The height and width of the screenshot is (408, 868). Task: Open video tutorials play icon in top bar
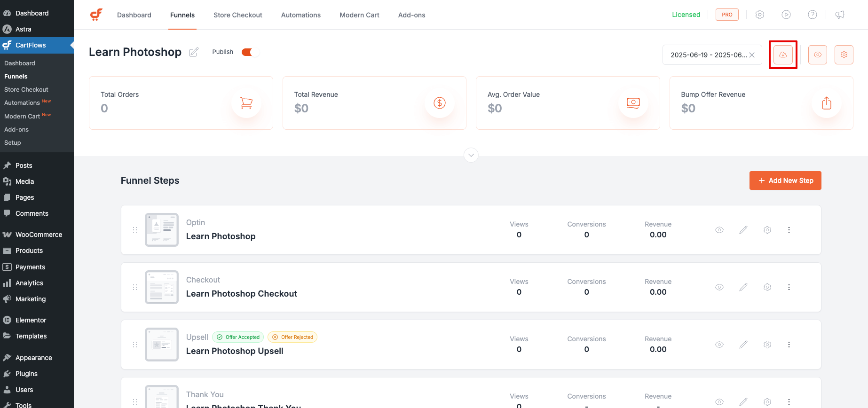click(x=786, y=15)
